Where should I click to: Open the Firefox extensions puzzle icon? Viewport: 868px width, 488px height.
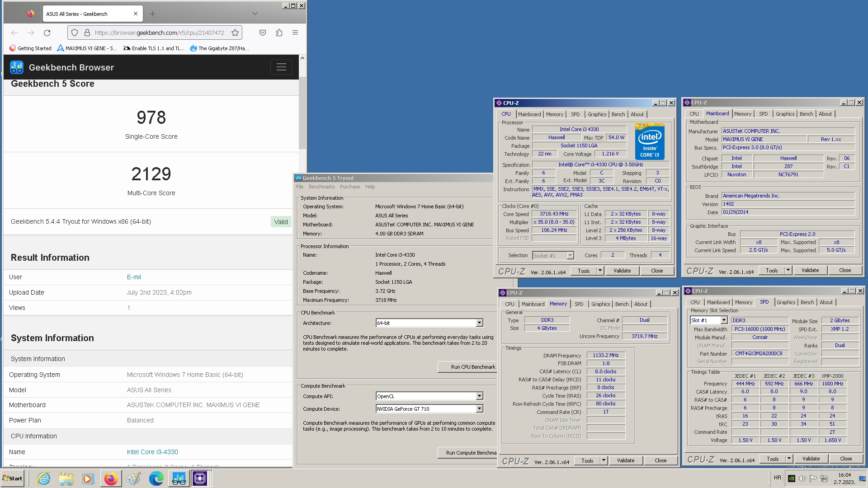(x=279, y=33)
